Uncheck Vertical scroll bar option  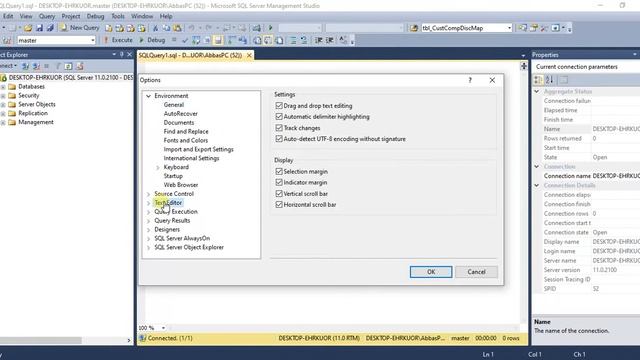coord(279,193)
